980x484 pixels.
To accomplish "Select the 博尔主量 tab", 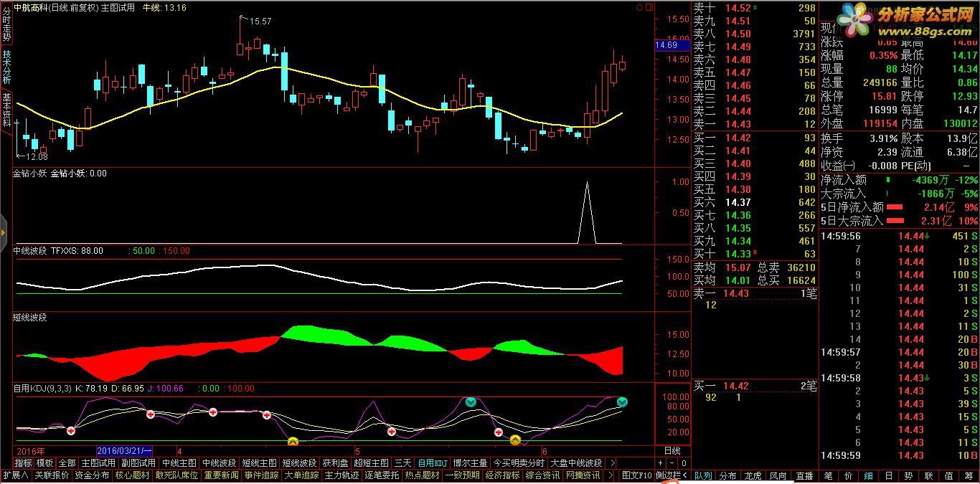I will [470, 463].
